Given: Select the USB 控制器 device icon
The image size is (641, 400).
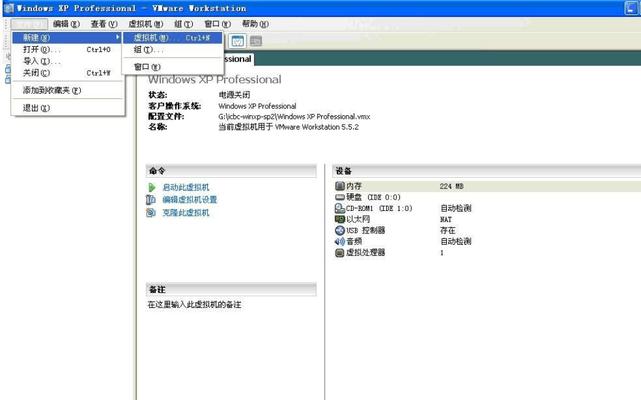Looking at the screenshot, I should (x=340, y=230).
